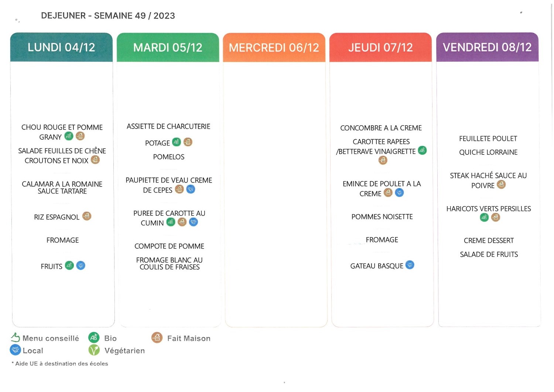Click CONCOMBRE A LA CREME on Thursday

[x=381, y=128]
